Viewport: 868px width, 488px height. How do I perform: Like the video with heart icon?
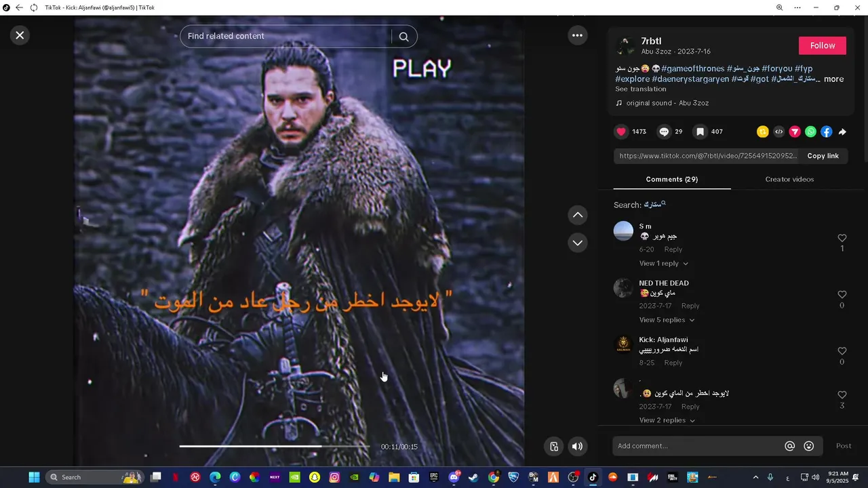(x=621, y=131)
